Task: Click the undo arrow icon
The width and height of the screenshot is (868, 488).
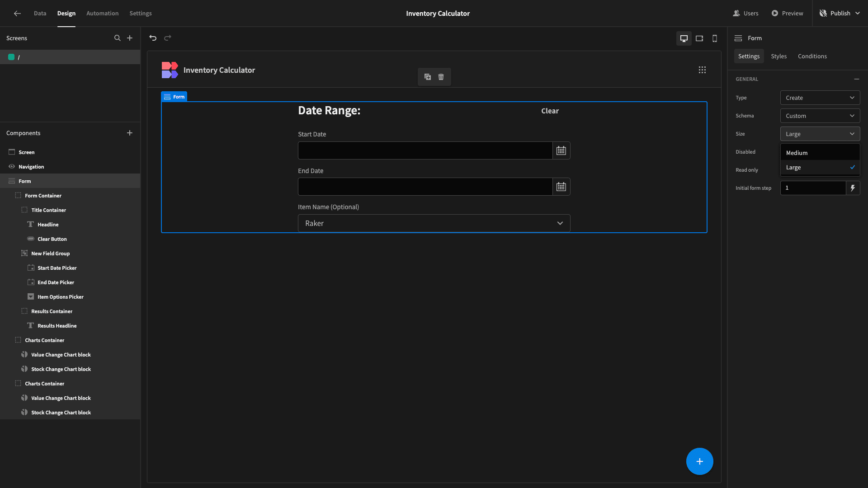Action: click(153, 38)
